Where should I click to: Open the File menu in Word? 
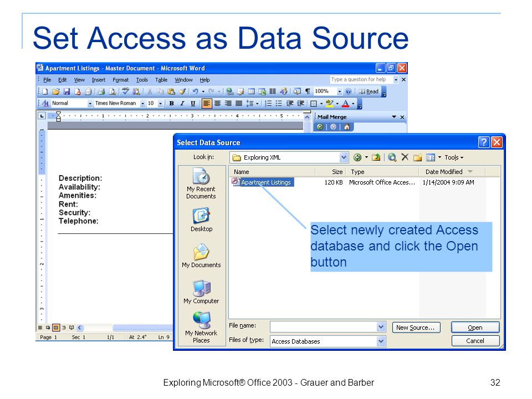click(x=47, y=80)
